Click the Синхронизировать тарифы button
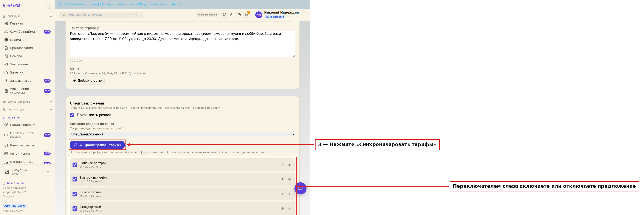Viewport: 644px width, 215px height. tap(97, 145)
